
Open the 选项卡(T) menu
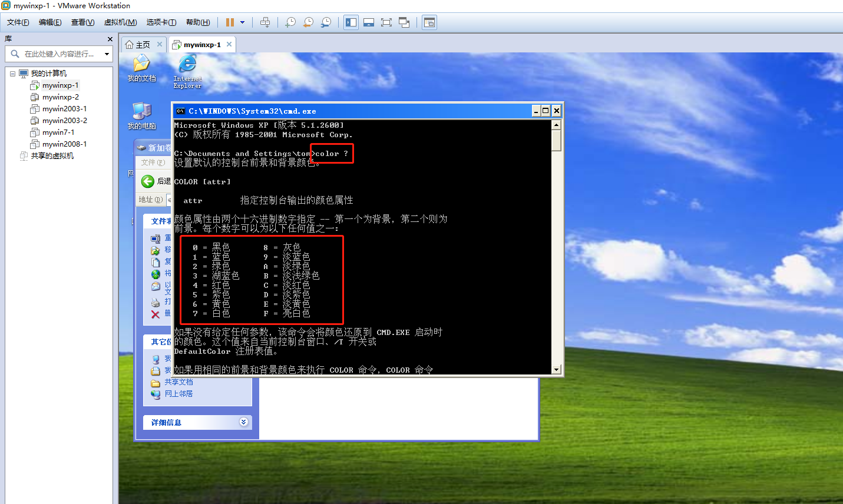(x=161, y=22)
